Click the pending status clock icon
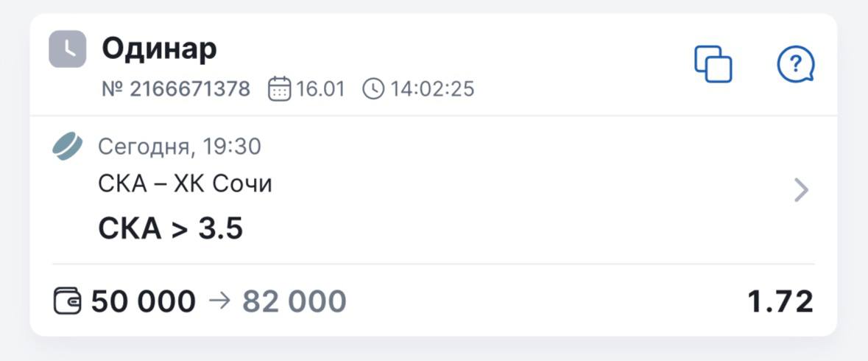 tap(67, 49)
